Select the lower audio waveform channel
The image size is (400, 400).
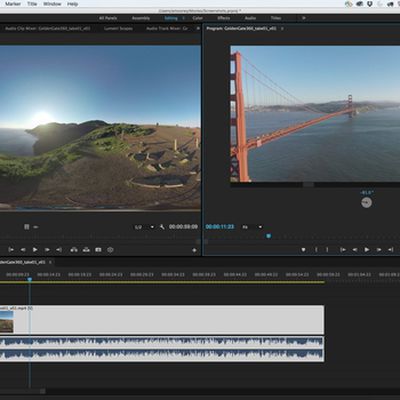click(162, 355)
